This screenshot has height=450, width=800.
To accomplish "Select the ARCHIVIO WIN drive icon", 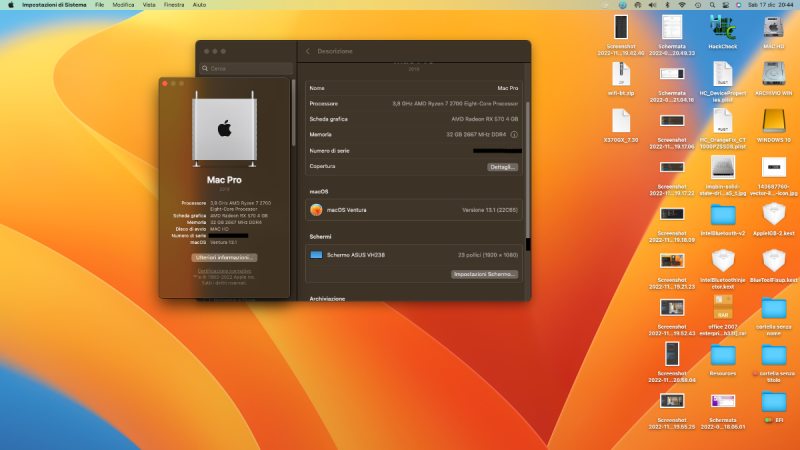I will click(773, 74).
